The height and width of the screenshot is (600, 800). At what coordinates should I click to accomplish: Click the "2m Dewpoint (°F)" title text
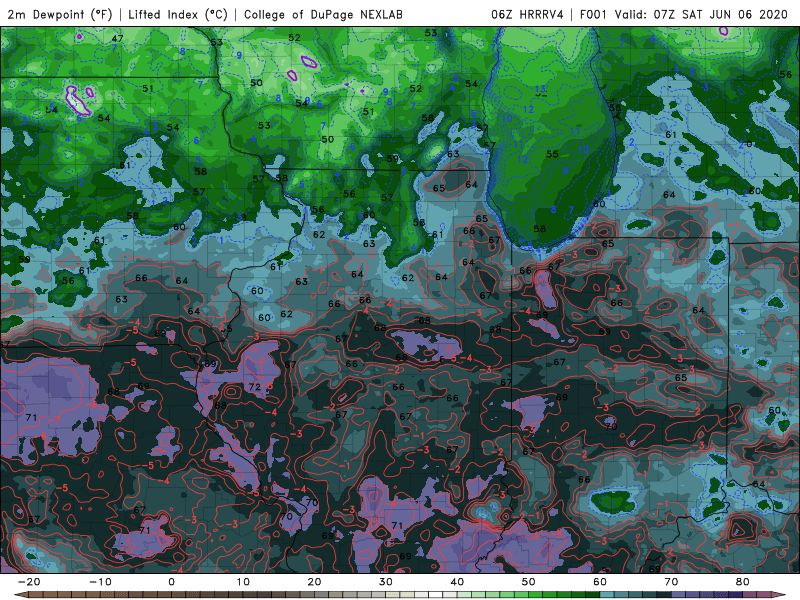pyautogui.click(x=60, y=14)
